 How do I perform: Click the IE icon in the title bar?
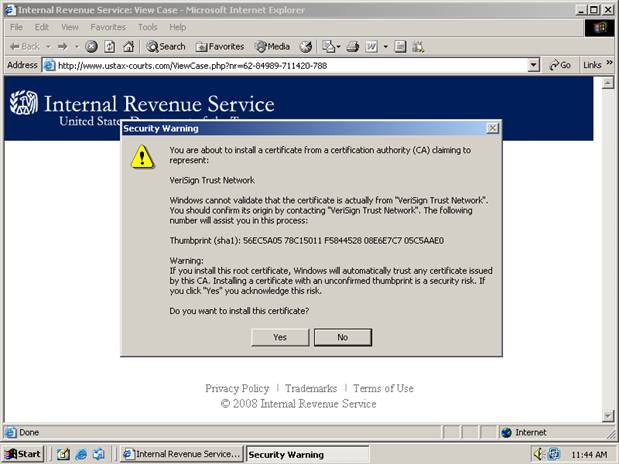10,10
